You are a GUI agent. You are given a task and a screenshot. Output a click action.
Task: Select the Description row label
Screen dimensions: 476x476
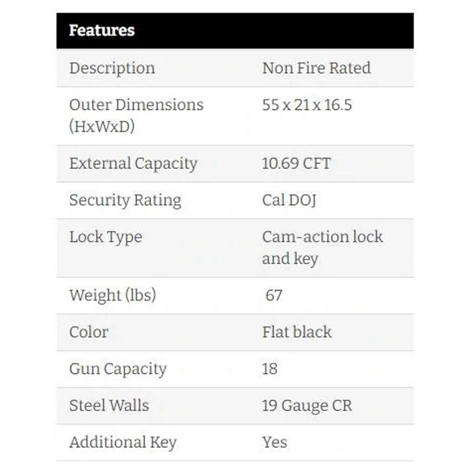(112, 68)
